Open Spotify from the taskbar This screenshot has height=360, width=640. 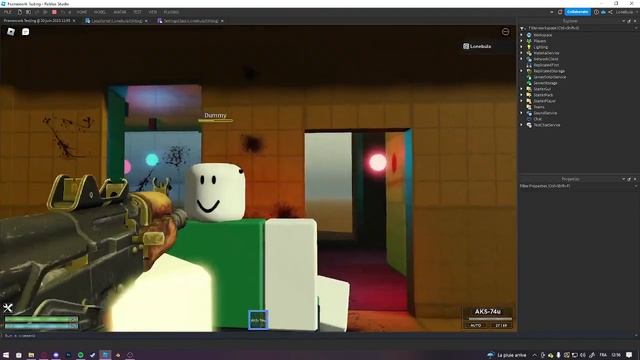click(x=80, y=355)
